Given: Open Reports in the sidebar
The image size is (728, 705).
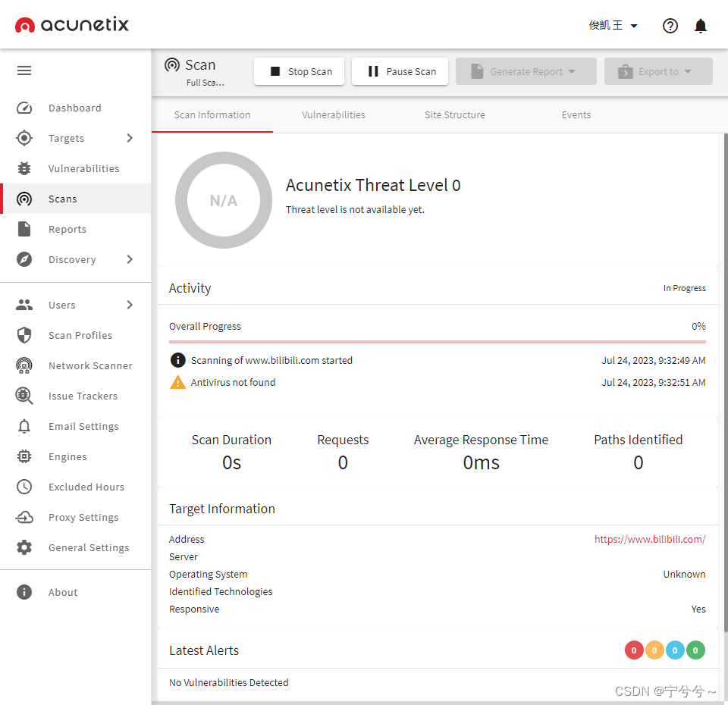Looking at the screenshot, I should pos(75,229).
